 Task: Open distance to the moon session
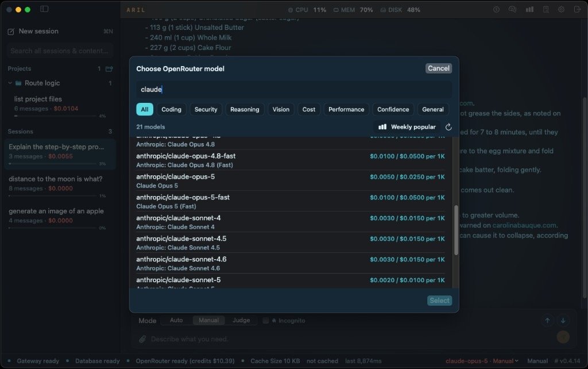pos(60,186)
